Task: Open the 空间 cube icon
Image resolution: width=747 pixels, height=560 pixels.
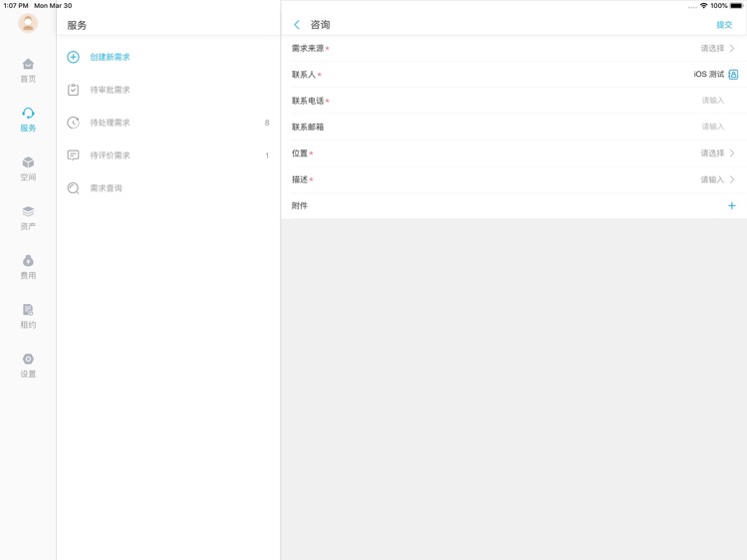Action: pyautogui.click(x=28, y=162)
